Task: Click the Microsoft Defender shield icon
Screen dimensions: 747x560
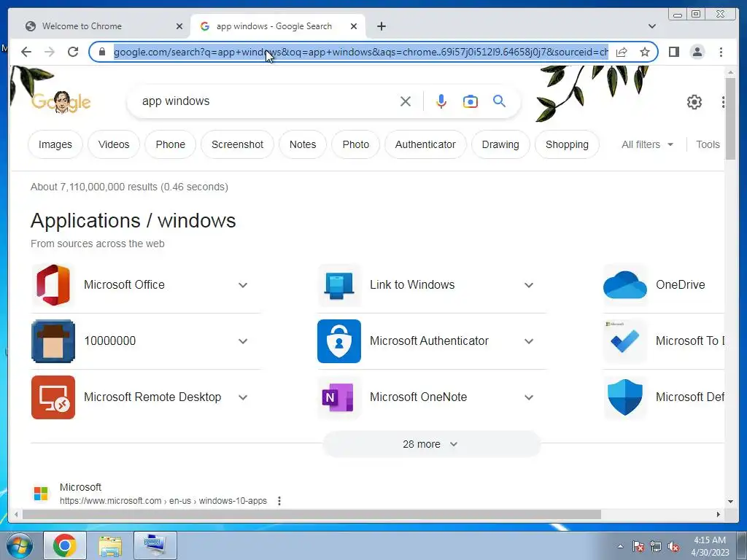Action: pos(624,397)
